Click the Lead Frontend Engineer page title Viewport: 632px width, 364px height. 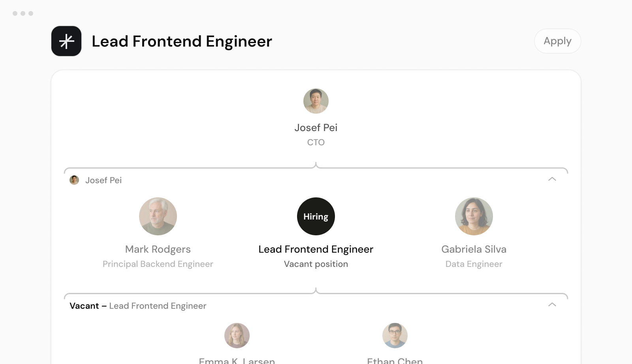(x=182, y=41)
